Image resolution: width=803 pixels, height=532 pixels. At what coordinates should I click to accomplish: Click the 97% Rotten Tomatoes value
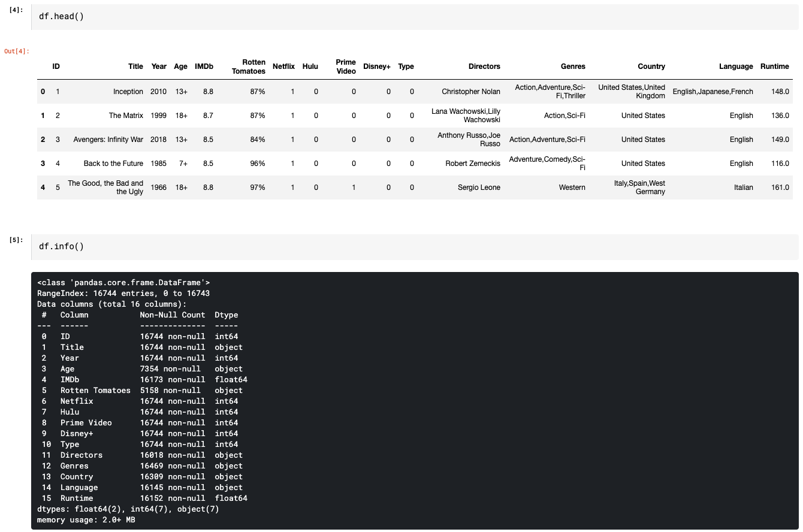(258, 187)
